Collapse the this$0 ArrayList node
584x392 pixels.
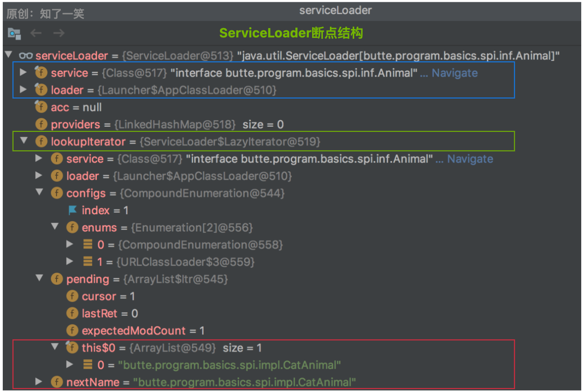point(55,348)
